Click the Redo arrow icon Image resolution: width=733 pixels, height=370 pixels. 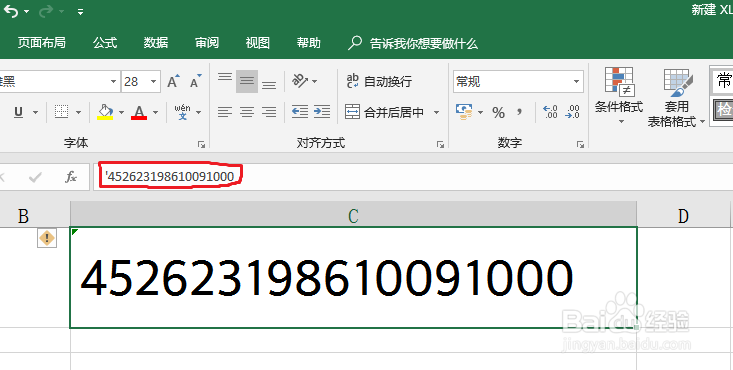click(x=46, y=11)
